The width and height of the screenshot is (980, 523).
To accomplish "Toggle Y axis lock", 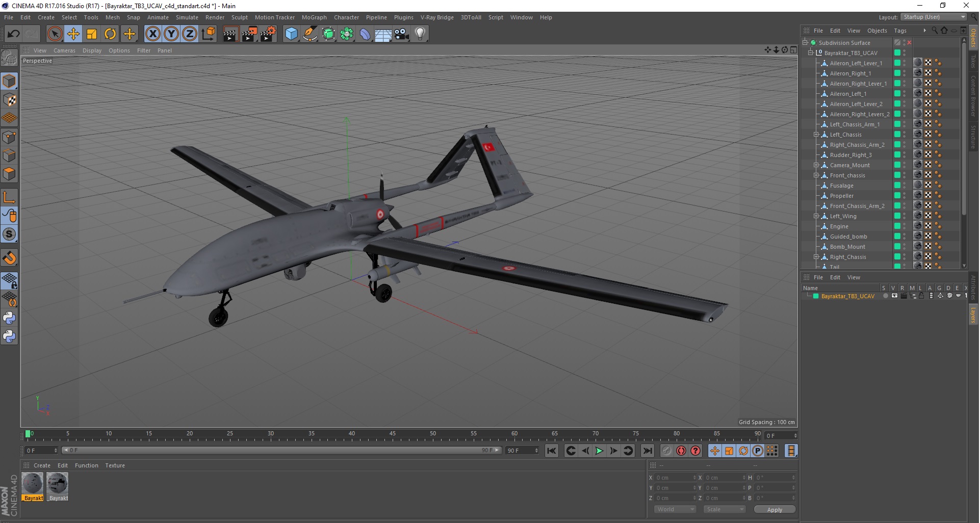I will coord(171,34).
